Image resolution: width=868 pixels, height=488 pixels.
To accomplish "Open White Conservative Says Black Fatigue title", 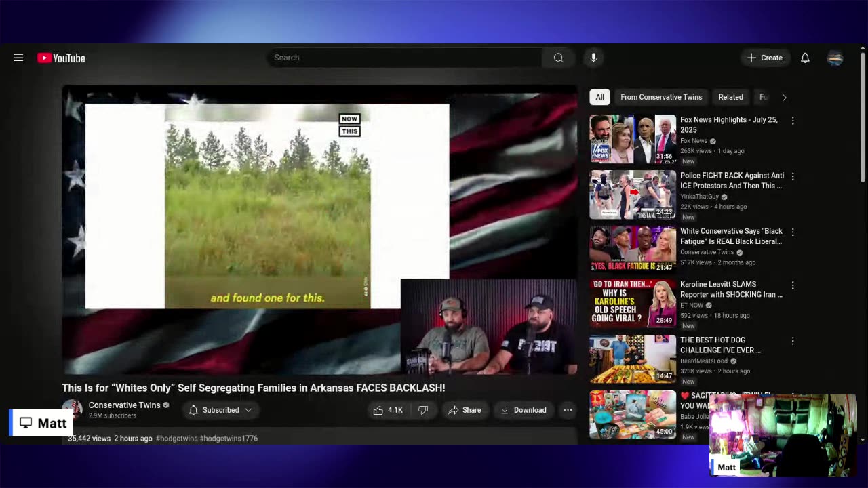I will [731, 236].
